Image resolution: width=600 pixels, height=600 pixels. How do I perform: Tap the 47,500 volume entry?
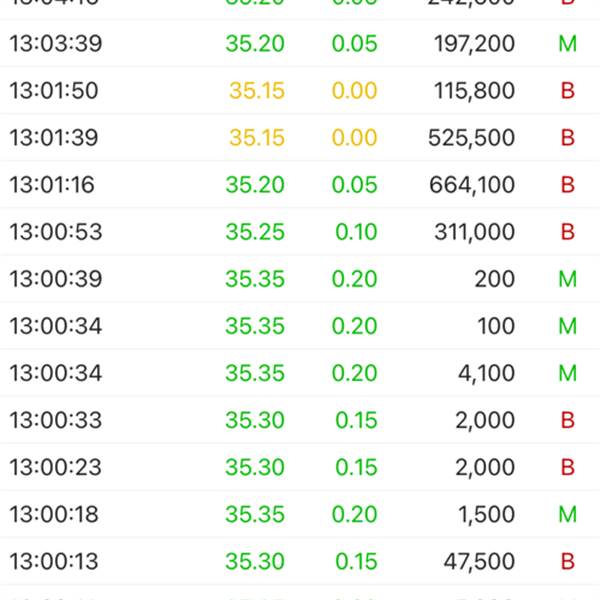[479, 561]
